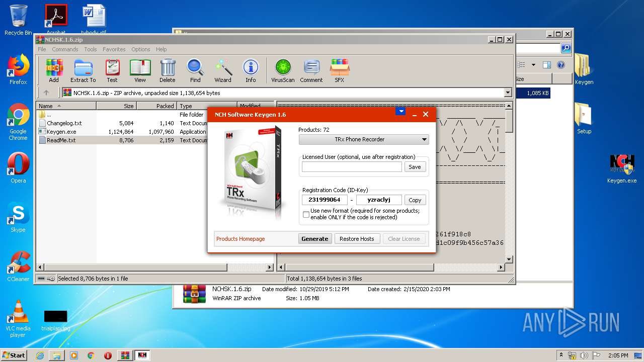Click the Comment toolbar icon
The height and width of the screenshot is (362, 644).
pyautogui.click(x=311, y=70)
